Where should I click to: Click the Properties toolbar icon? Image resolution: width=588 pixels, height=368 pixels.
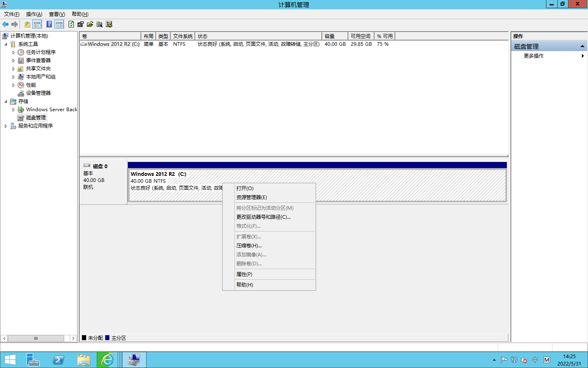80,25
